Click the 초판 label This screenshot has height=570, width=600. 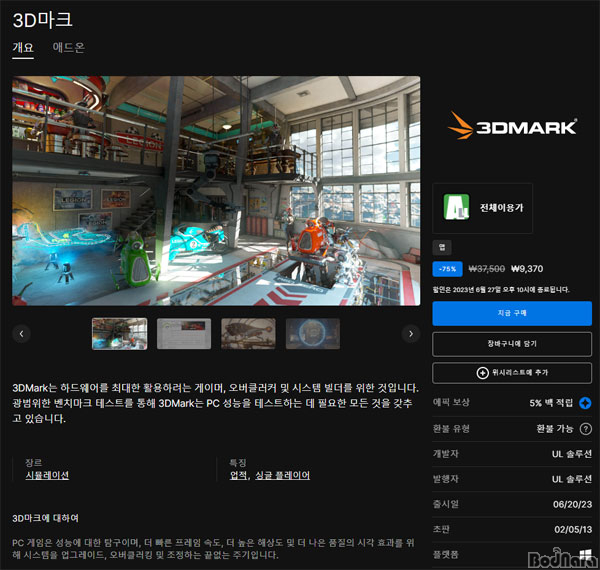(x=441, y=529)
